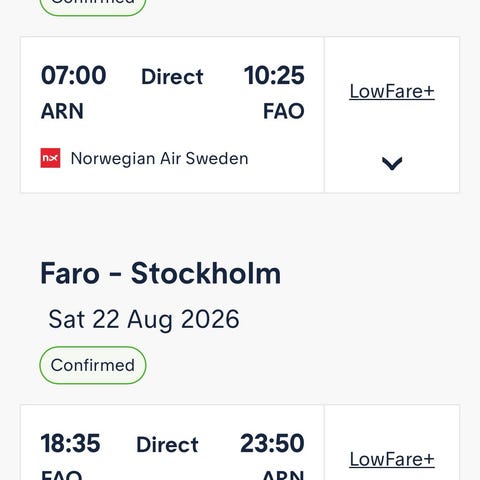Click the FAO arrival airport code
Screen dimensions: 480x480
click(284, 111)
